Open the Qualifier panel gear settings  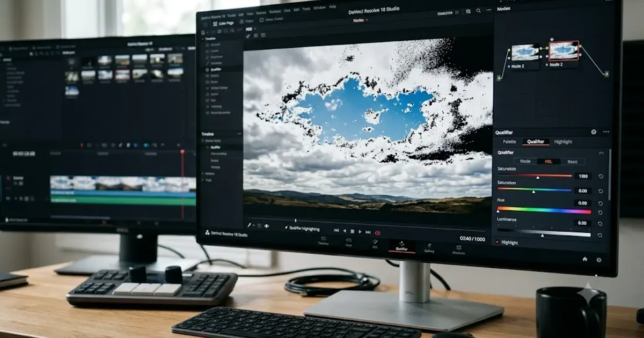(594, 131)
